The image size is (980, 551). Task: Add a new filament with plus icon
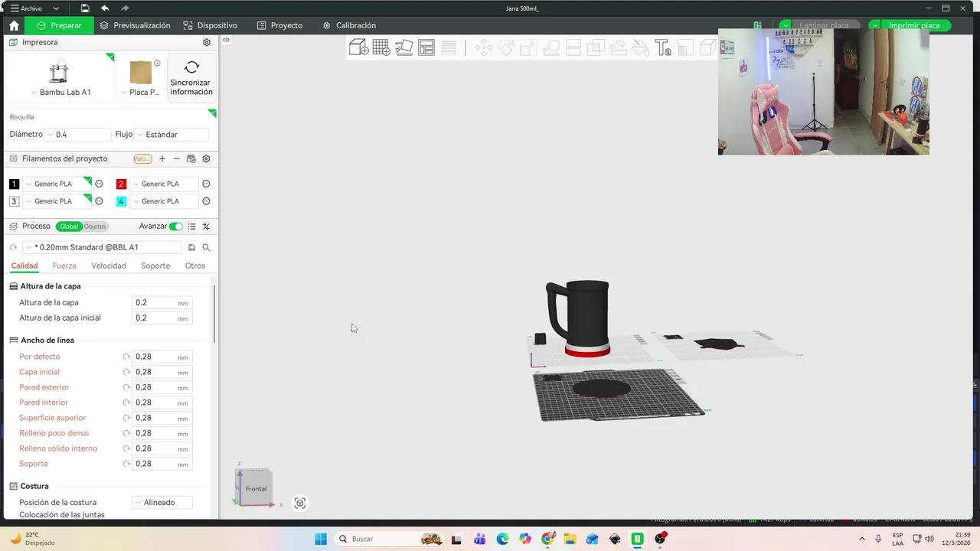coord(162,159)
